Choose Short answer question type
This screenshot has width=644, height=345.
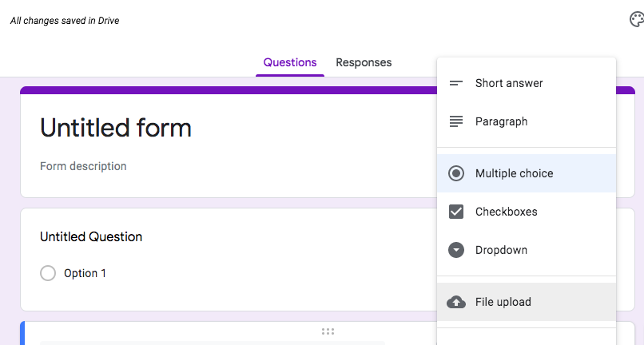527,83
